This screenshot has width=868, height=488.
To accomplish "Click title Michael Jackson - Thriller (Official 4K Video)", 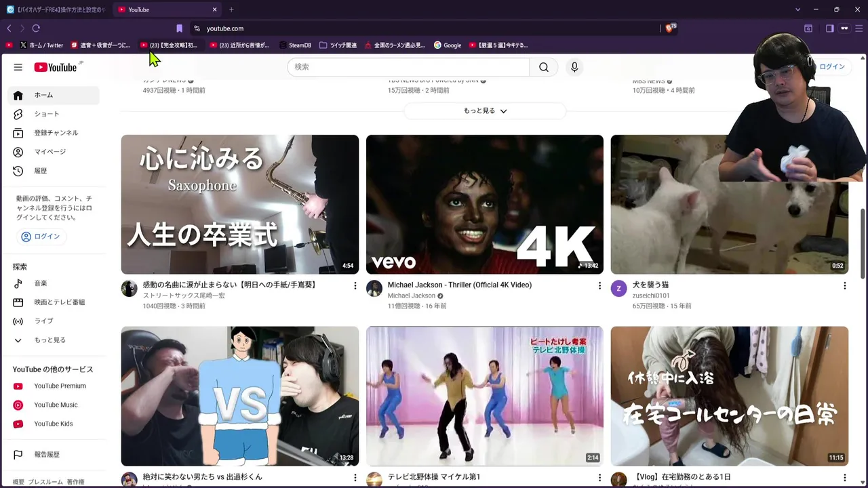I will (x=460, y=285).
